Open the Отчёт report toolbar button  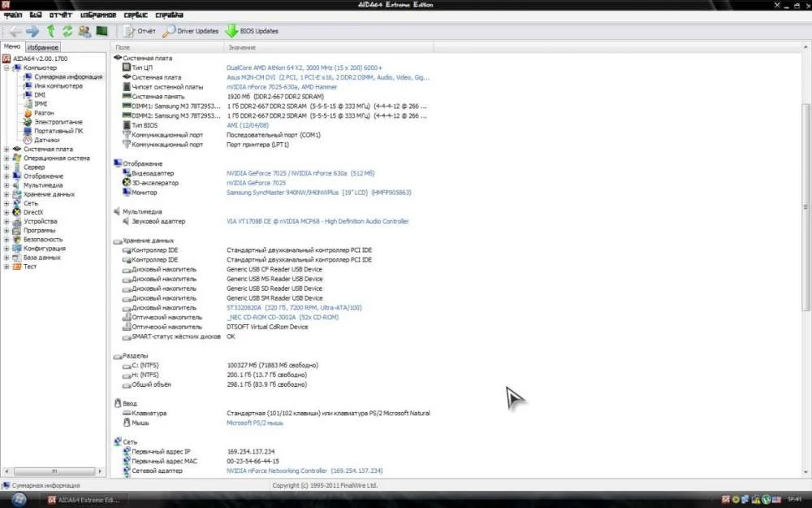point(140,31)
